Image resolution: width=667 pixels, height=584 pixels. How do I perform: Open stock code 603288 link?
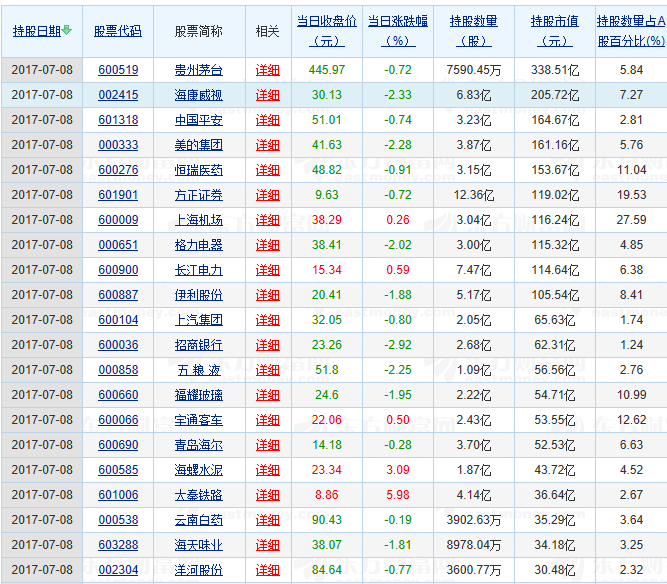point(118,545)
